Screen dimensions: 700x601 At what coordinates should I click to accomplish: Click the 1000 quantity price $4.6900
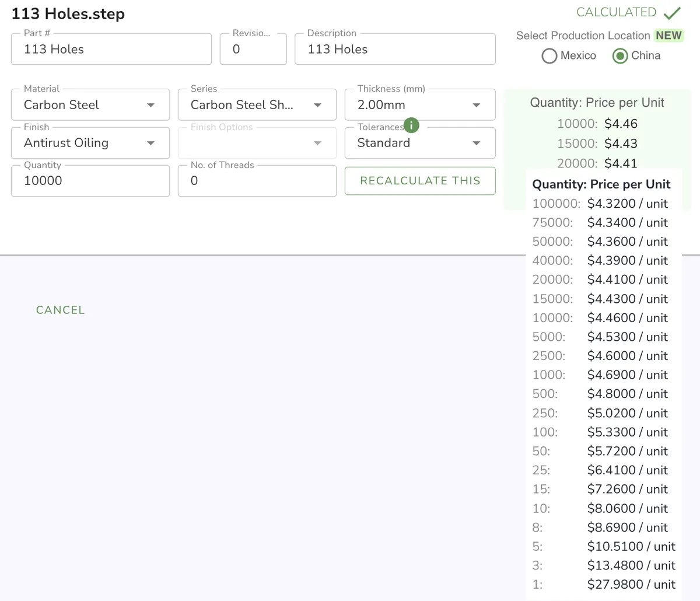click(628, 375)
